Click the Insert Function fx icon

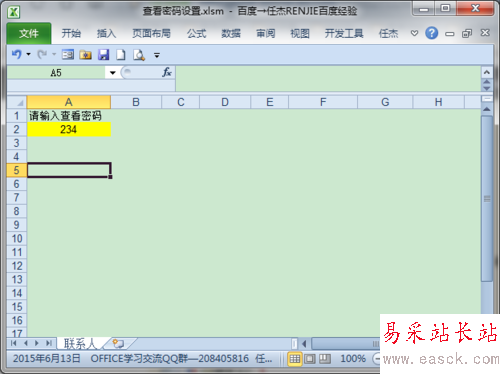(x=167, y=72)
